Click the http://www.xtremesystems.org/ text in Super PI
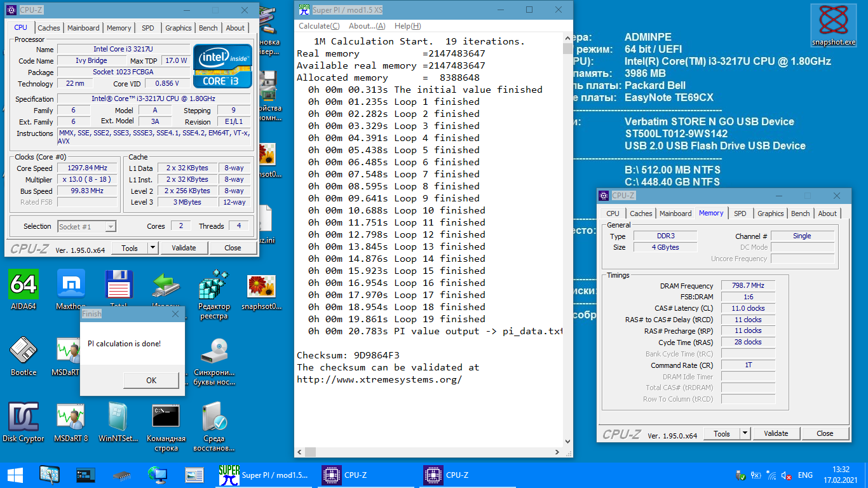This screenshot has width=868, height=488. coord(379,379)
